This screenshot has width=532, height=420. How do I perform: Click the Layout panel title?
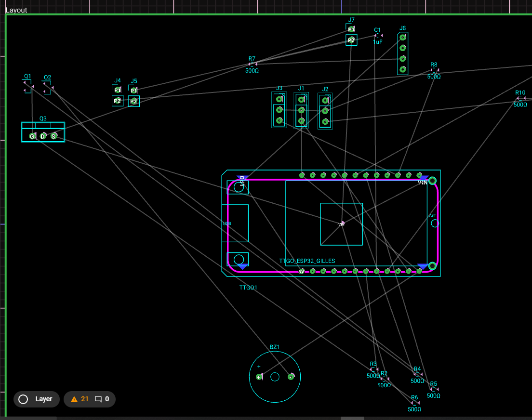pos(16,10)
